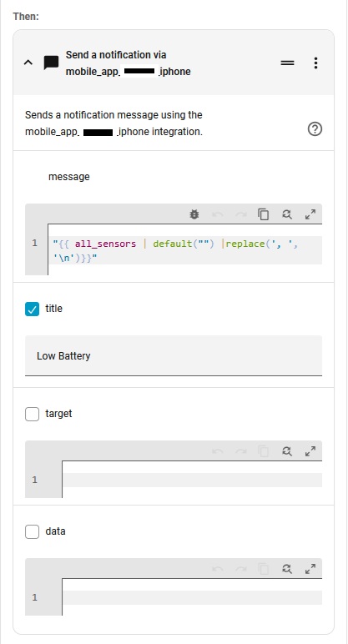348x644 pixels.
Task: Open search and replace in data editor
Action: click(x=287, y=569)
